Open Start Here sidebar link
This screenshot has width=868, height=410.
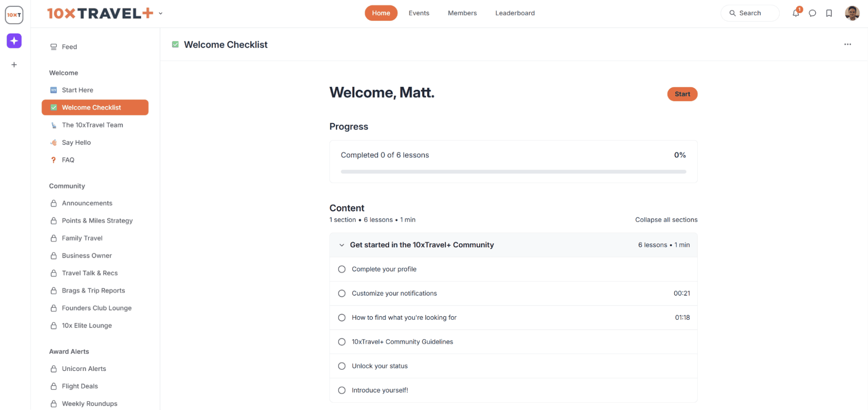[95, 90]
